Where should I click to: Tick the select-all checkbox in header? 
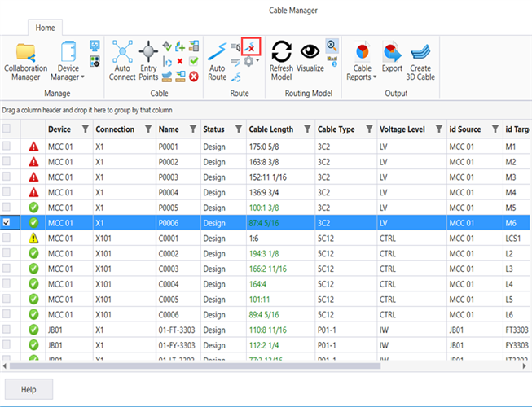pos(7,129)
